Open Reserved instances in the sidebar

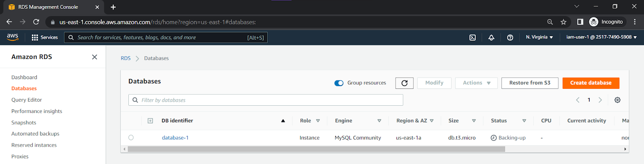(34, 145)
